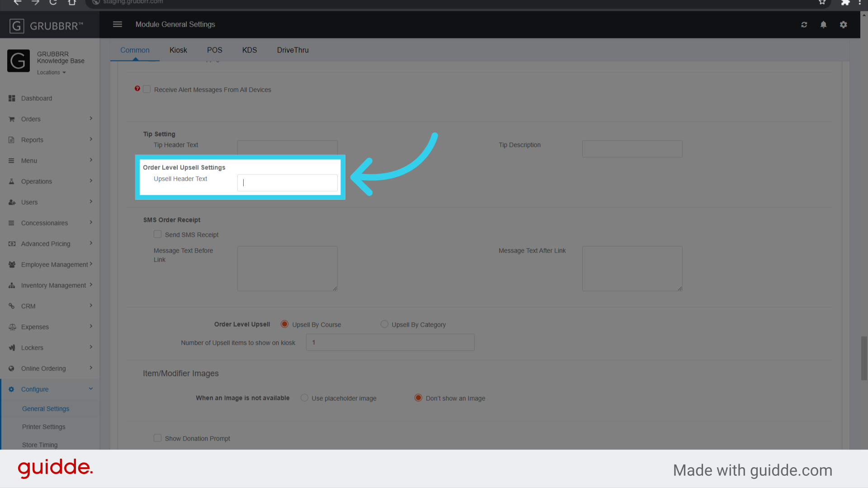Click the Tip Header Text input

(288, 148)
